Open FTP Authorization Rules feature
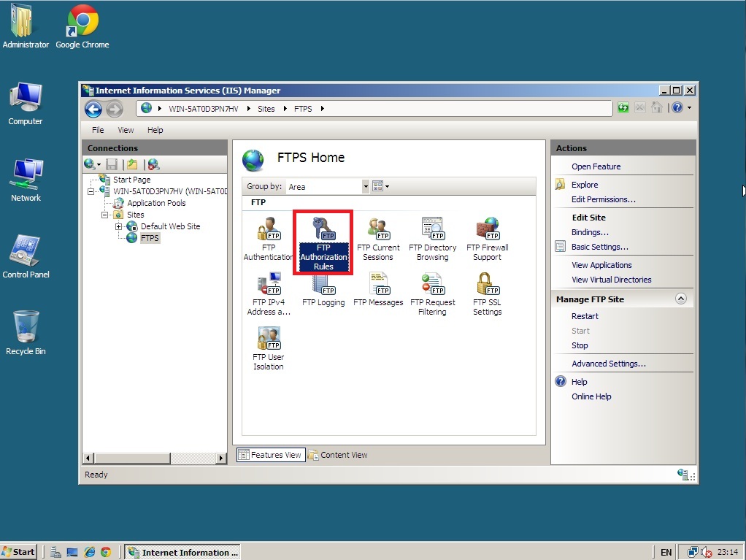 click(323, 244)
